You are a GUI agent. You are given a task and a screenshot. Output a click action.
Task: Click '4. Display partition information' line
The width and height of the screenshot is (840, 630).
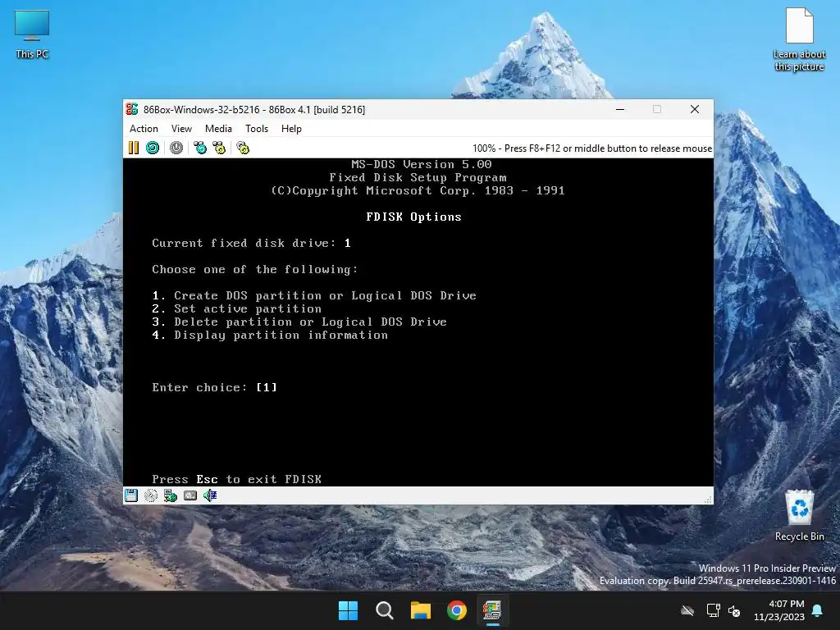click(x=270, y=336)
